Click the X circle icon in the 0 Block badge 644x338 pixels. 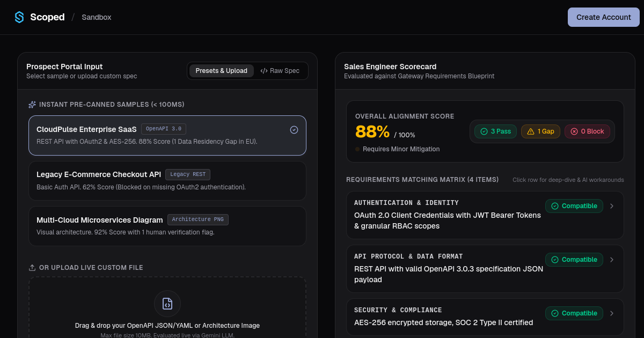coord(574,131)
